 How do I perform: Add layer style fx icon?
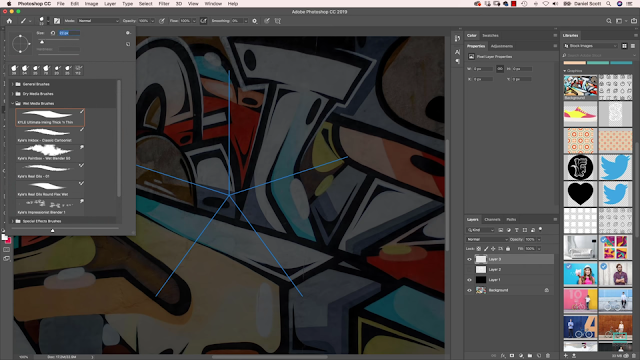(503, 356)
